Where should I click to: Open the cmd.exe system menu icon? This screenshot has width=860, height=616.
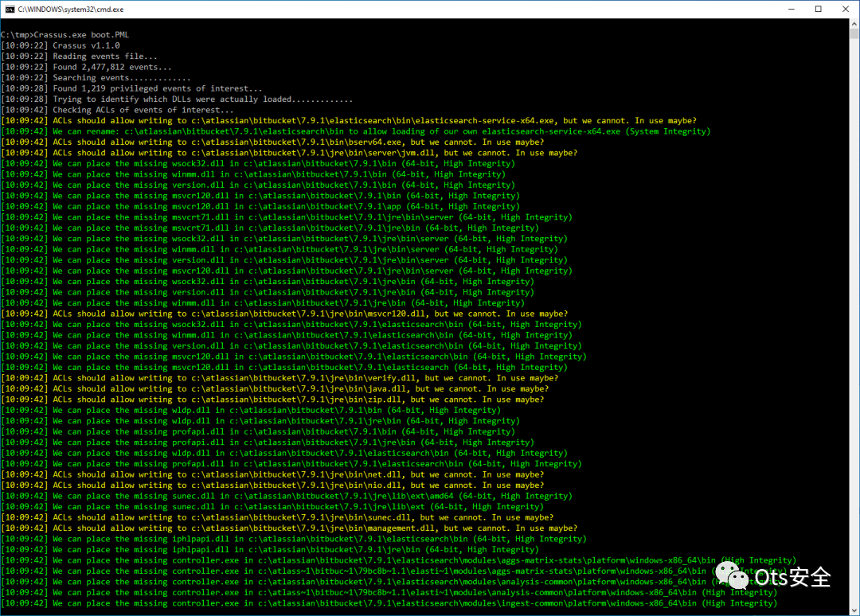pos(10,10)
